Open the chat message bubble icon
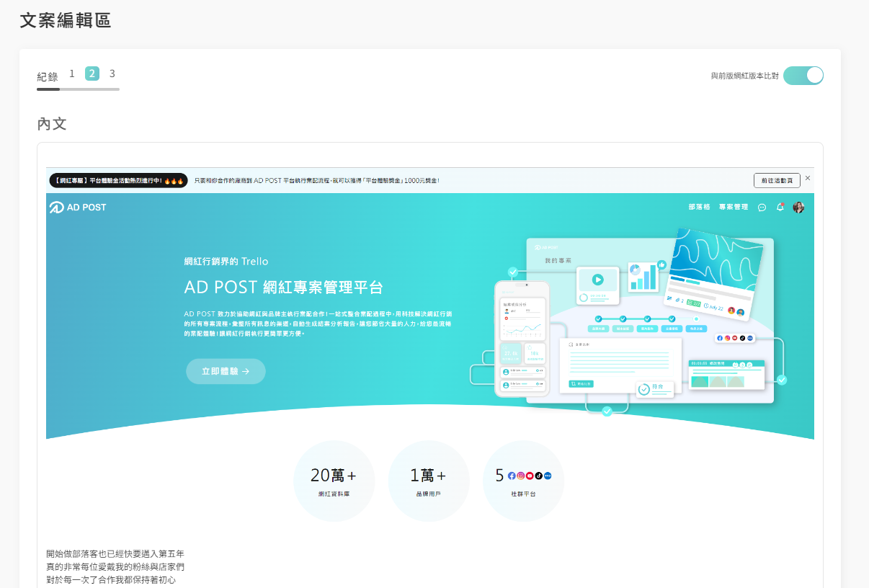This screenshot has width=869, height=588. tap(762, 208)
